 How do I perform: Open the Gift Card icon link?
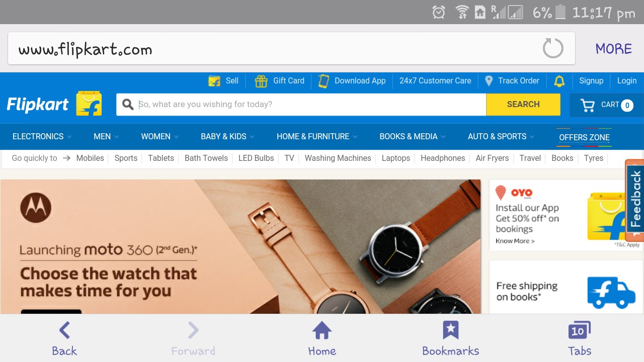tap(261, 80)
